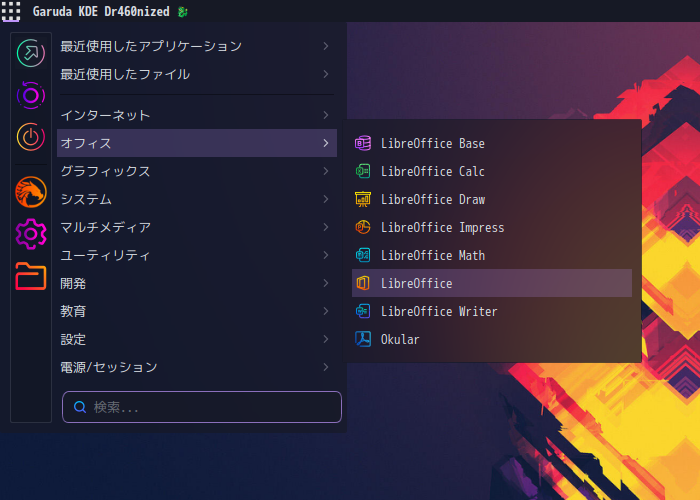The width and height of the screenshot is (700, 500).
Task: Open the 最近使用したアプリケーション menu entry
Action: pos(197,46)
